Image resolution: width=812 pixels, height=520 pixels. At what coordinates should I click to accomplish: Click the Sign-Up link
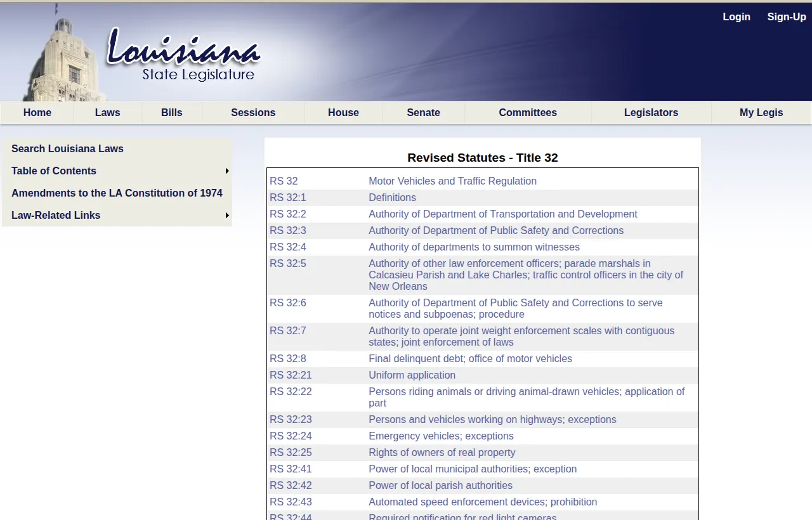[786, 16]
